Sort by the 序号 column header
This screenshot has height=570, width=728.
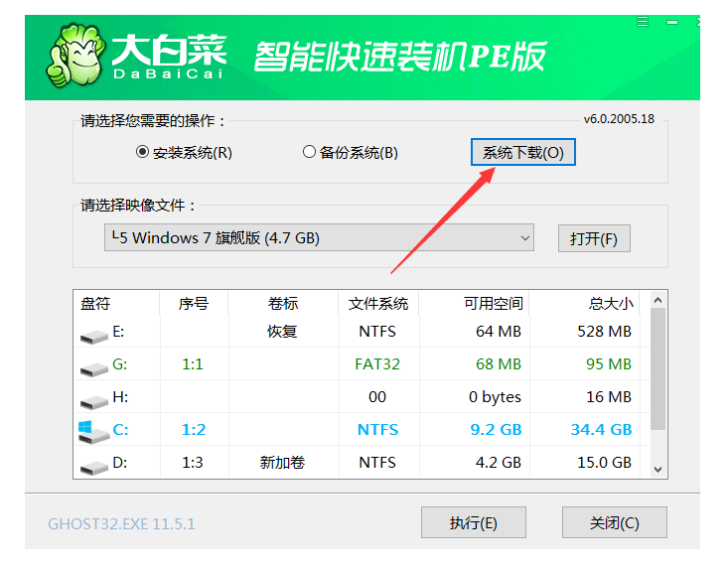193,304
